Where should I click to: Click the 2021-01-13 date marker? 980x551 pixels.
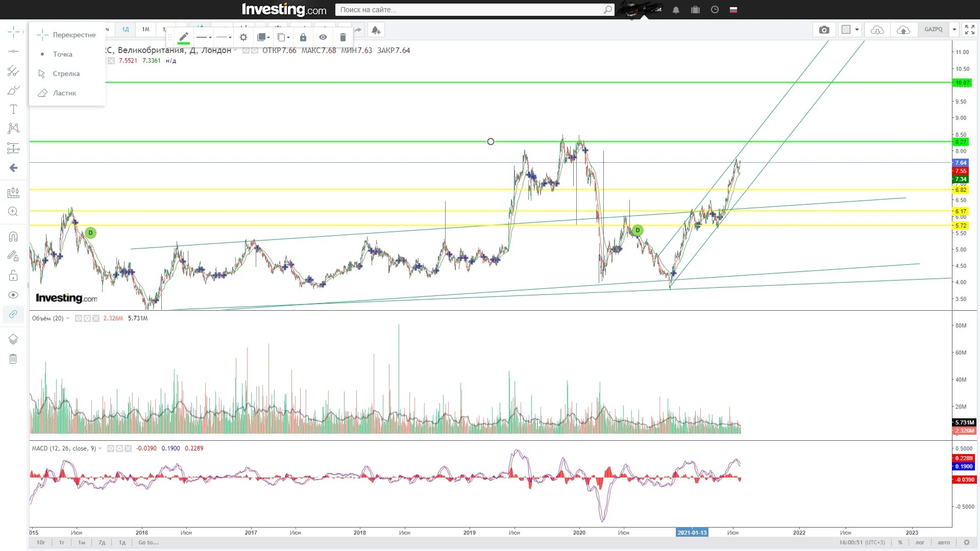click(x=692, y=533)
